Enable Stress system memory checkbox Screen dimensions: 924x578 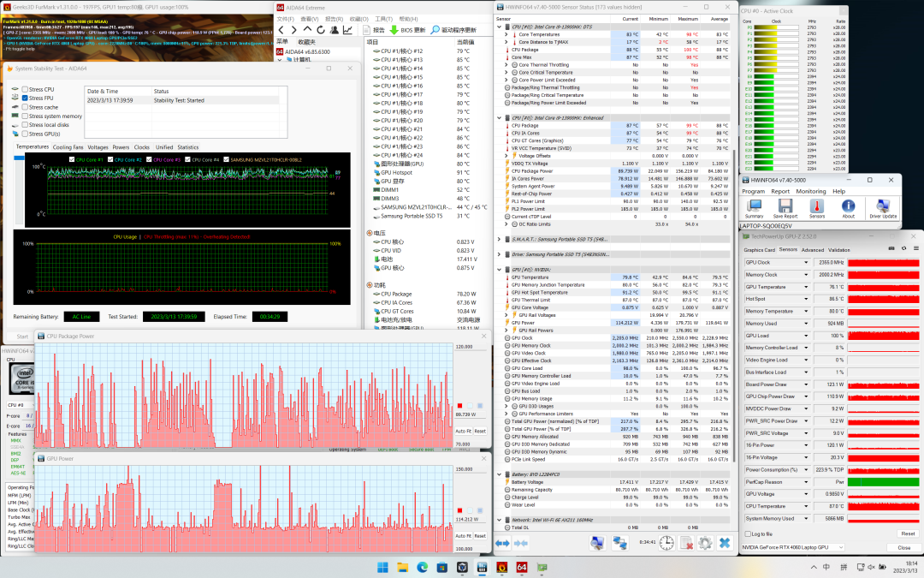click(x=25, y=116)
